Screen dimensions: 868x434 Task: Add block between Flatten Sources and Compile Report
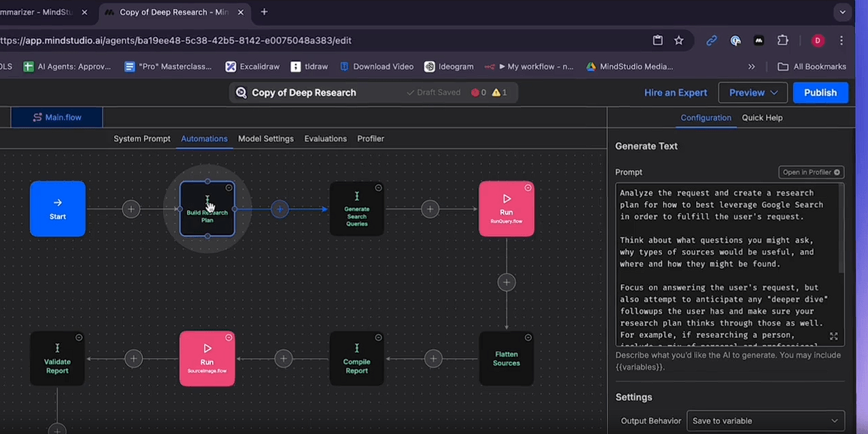[433, 358]
